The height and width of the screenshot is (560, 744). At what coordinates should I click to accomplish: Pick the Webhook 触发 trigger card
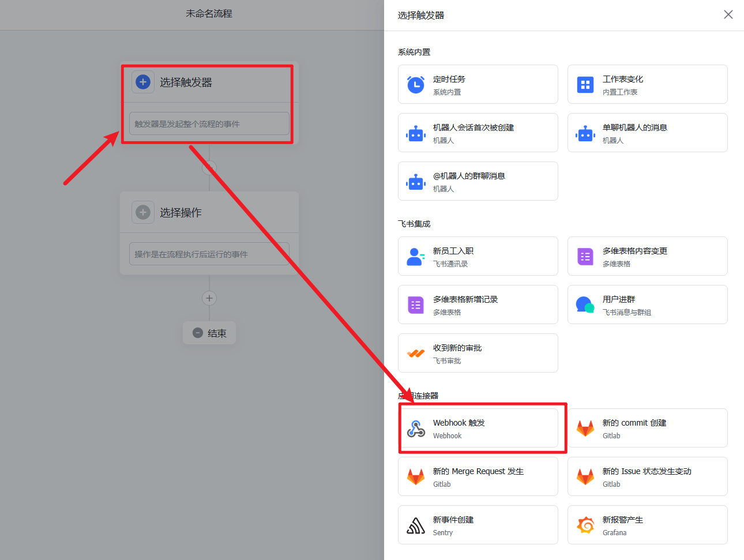coord(478,428)
